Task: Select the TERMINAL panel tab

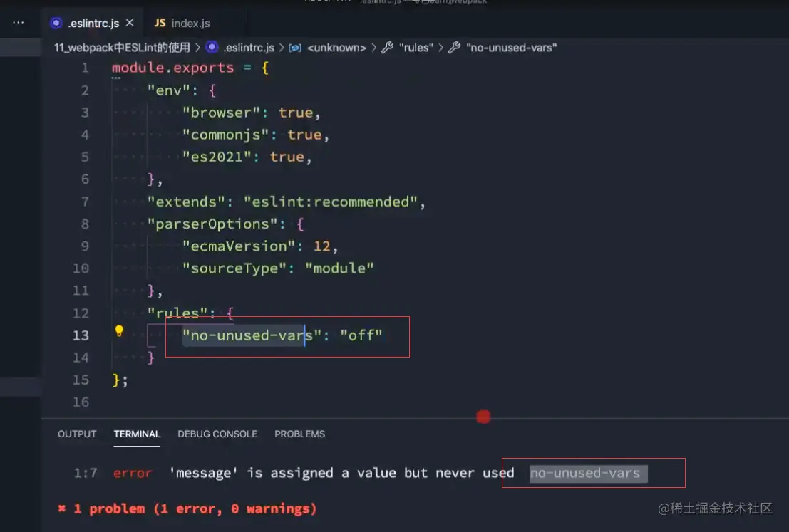Action: pyautogui.click(x=137, y=434)
